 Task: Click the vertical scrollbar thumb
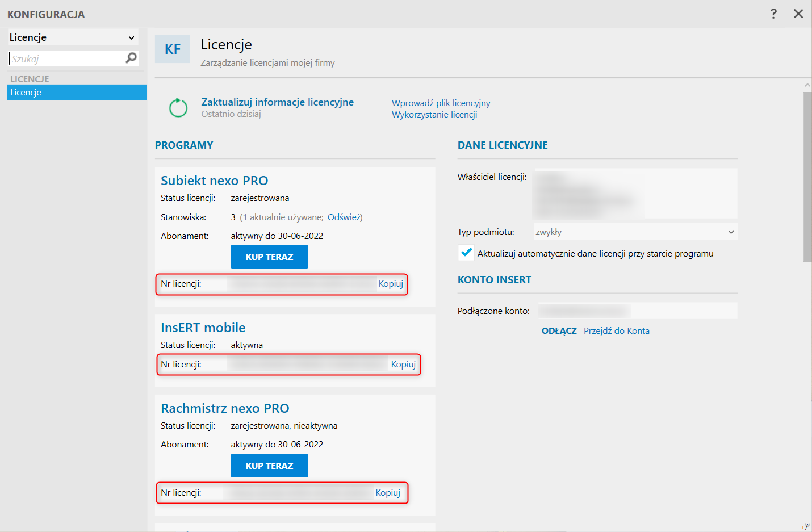807,176
